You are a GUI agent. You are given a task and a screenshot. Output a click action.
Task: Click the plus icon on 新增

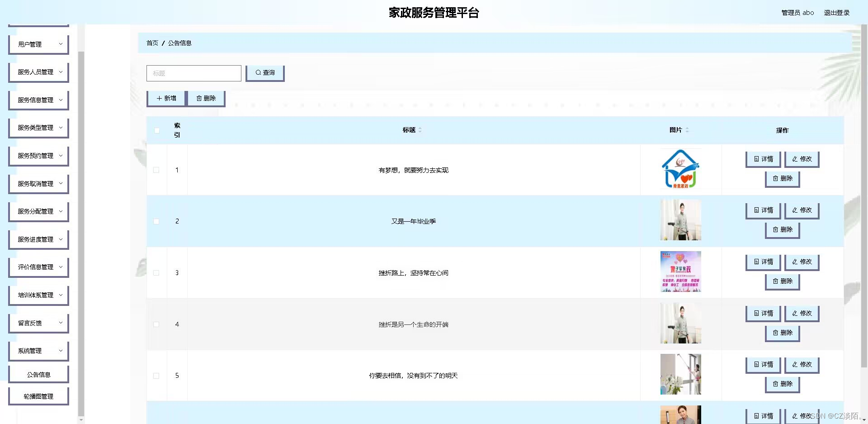click(x=159, y=98)
